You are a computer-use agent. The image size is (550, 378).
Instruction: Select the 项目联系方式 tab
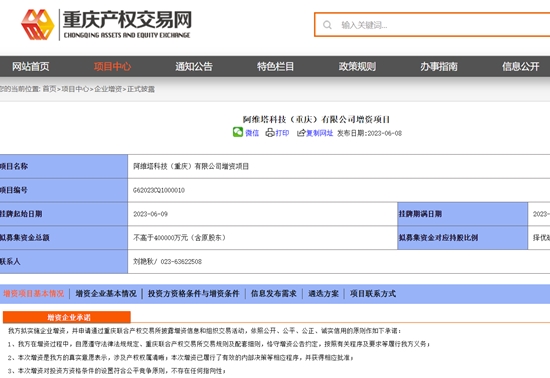point(373,293)
